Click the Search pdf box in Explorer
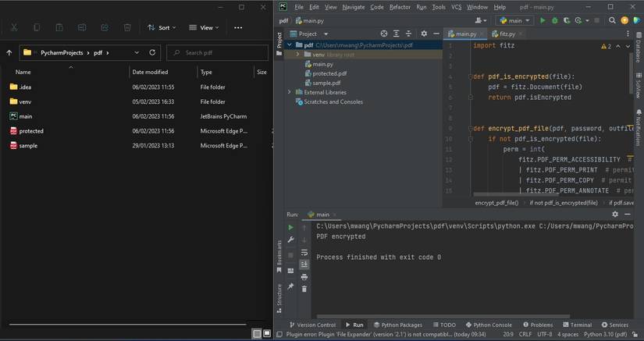 217,52
